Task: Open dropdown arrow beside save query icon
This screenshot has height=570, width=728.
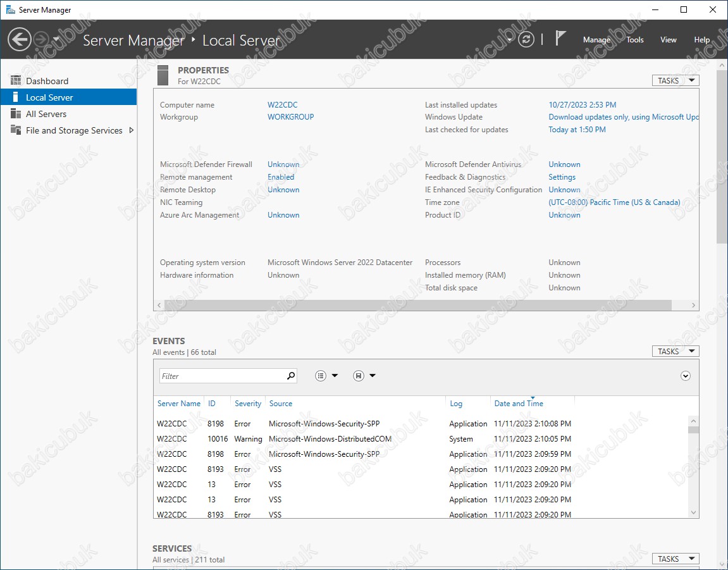Action: point(373,376)
